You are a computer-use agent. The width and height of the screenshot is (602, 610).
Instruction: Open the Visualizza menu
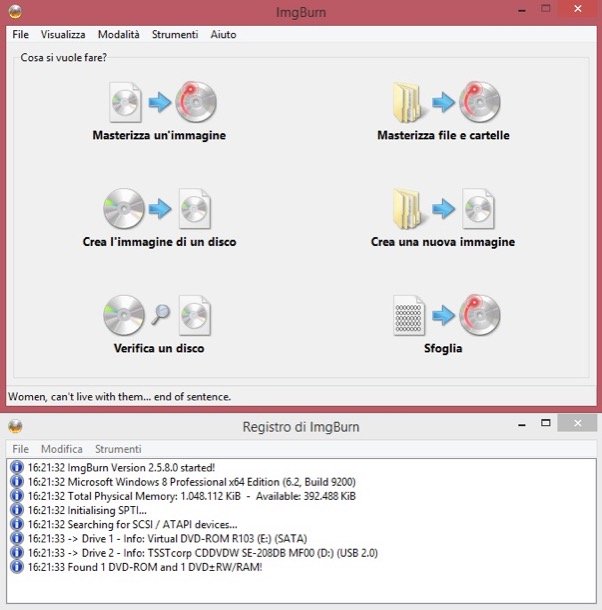click(x=63, y=35)
